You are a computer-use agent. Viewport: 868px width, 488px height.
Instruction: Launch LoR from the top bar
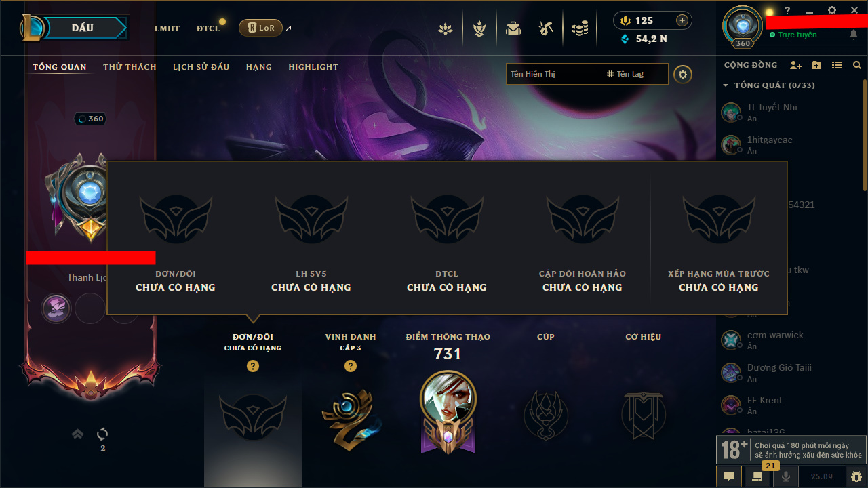260,28
